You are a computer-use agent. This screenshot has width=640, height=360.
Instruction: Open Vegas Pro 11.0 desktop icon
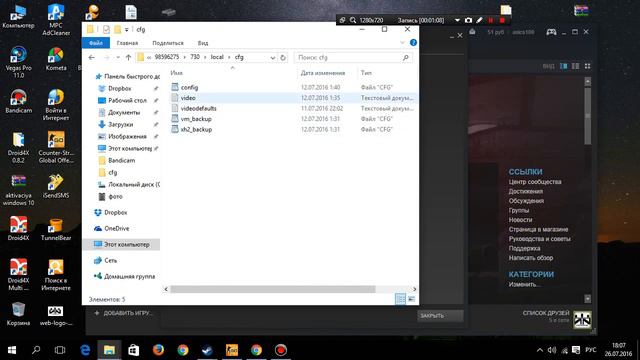[x=18, y=62]
